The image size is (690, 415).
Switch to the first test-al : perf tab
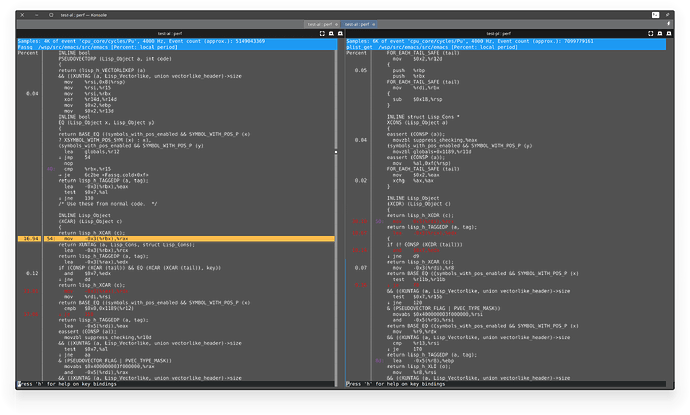tap(320, 25)
